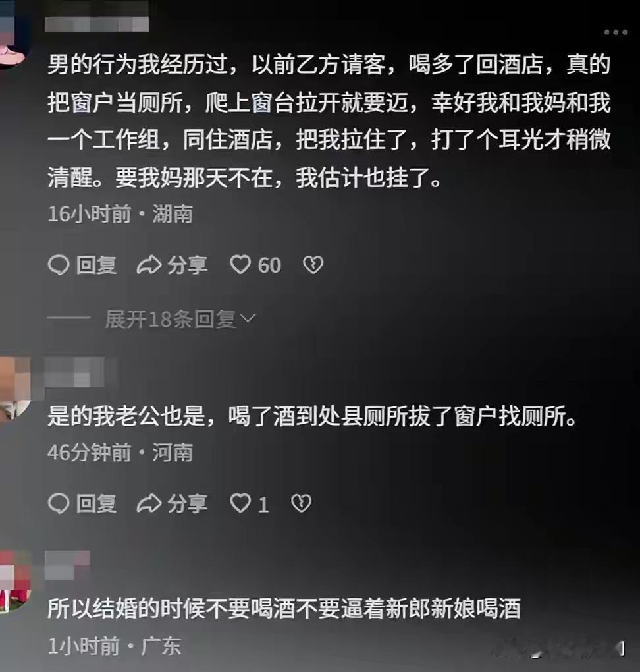
Task: Click 分享 text under the Henan comment
Action: pyautogui.click(x=187, y=503)
